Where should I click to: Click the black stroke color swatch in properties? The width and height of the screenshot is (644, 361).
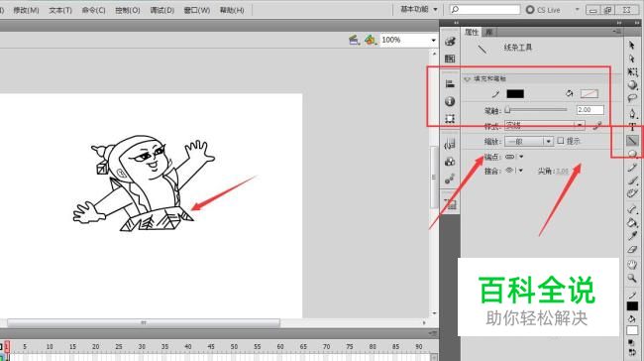(515, 94)
